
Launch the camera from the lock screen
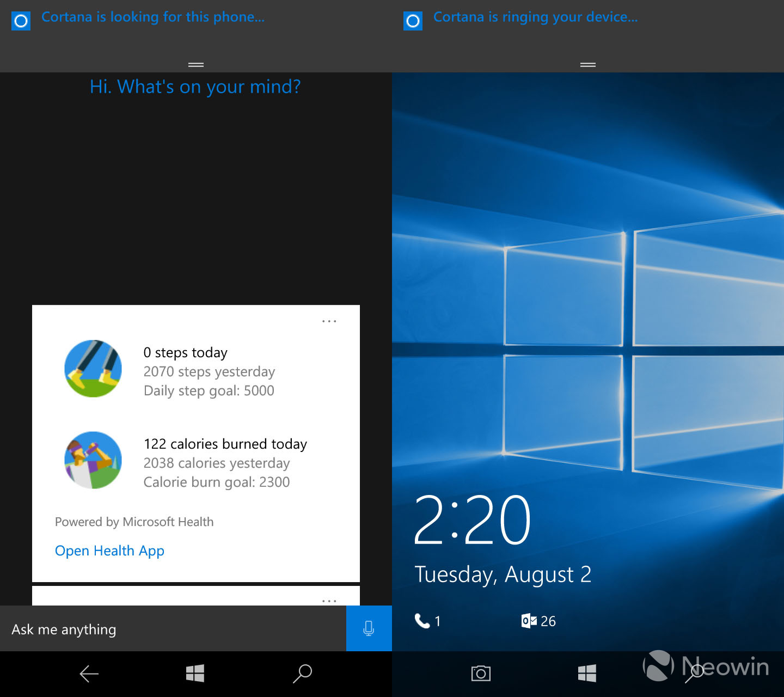(x=480, y=674)
